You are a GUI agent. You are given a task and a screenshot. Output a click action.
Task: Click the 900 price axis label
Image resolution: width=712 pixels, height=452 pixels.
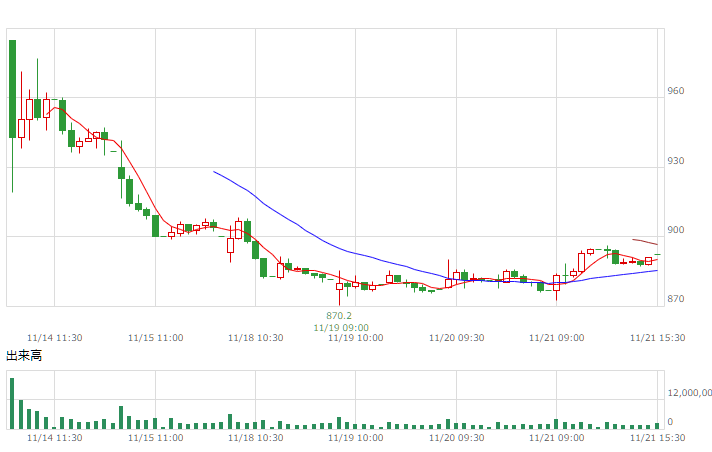pyautogui.click(x=675, y=230)
